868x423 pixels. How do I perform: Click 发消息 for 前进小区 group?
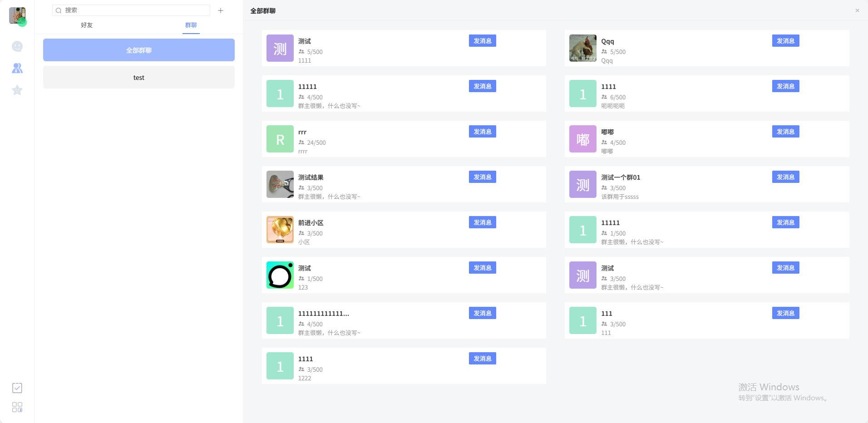coord(482,222)
